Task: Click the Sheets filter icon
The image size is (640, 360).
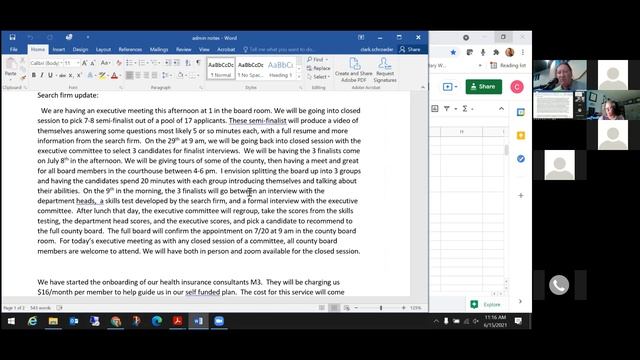Action: pyautogui.click(x=447, y=109)
